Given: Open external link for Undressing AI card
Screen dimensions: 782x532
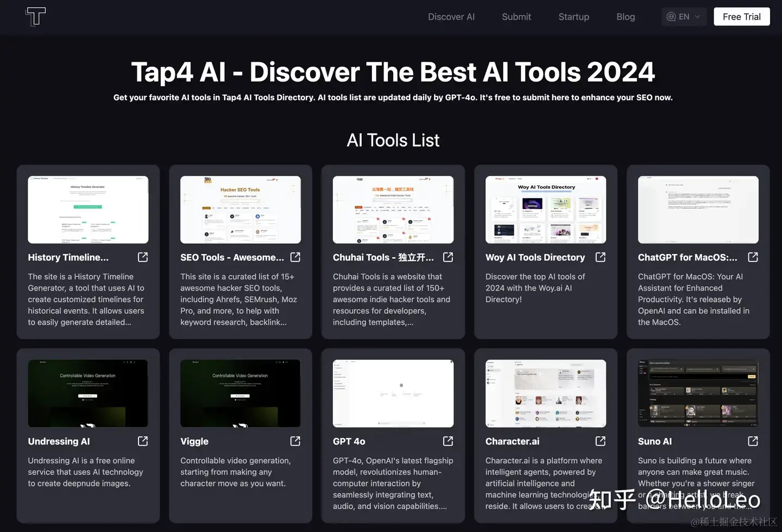Looking at the screenshot, I should (x=143, y=441).
